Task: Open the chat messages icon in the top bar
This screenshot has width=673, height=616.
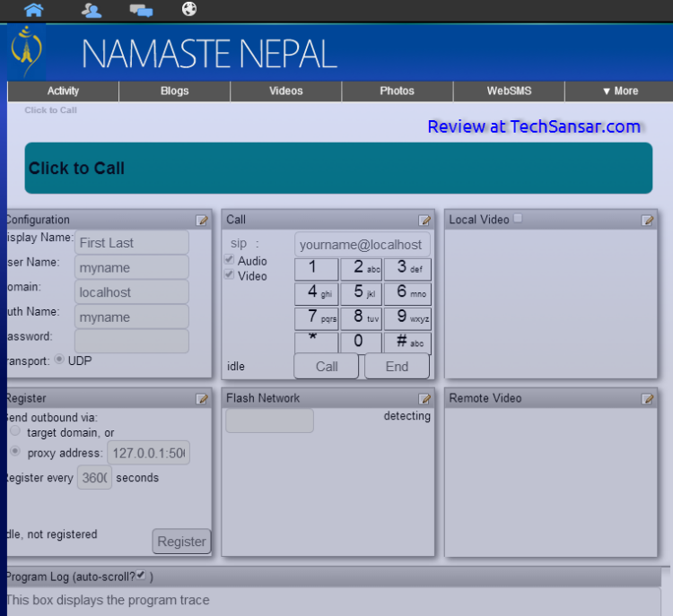Action: [141, 10]
